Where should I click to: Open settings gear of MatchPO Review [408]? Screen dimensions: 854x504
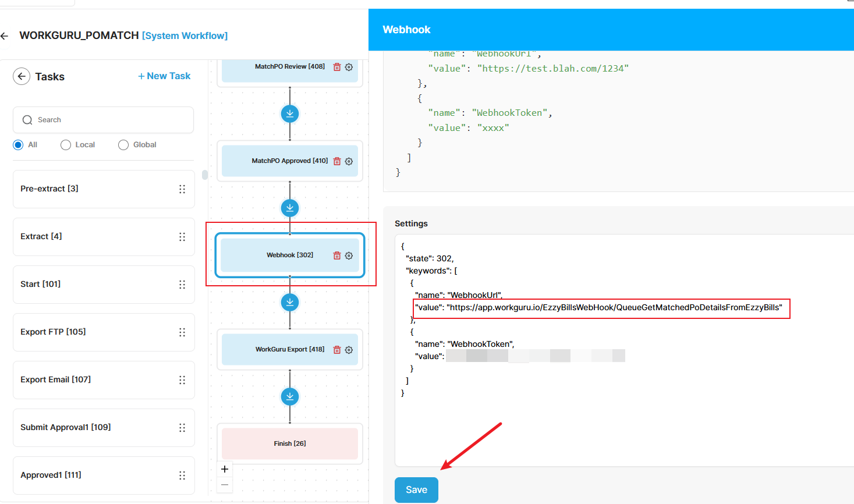[349, 67]
